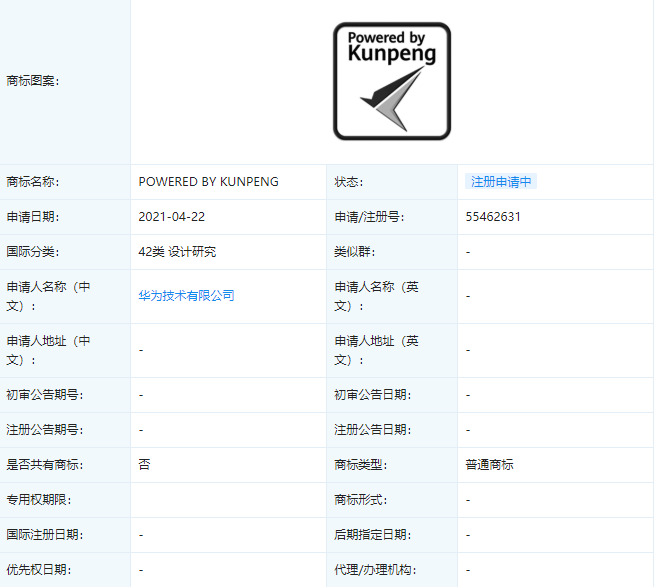
Task: Click the 优先权日期 label
Action: coord(38,570)
